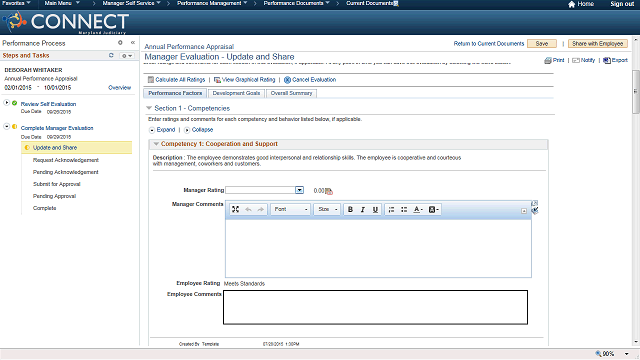Click the Share with Employee button
The width and height of the screenshot is (640, 360).
click(x=598, y=44)
